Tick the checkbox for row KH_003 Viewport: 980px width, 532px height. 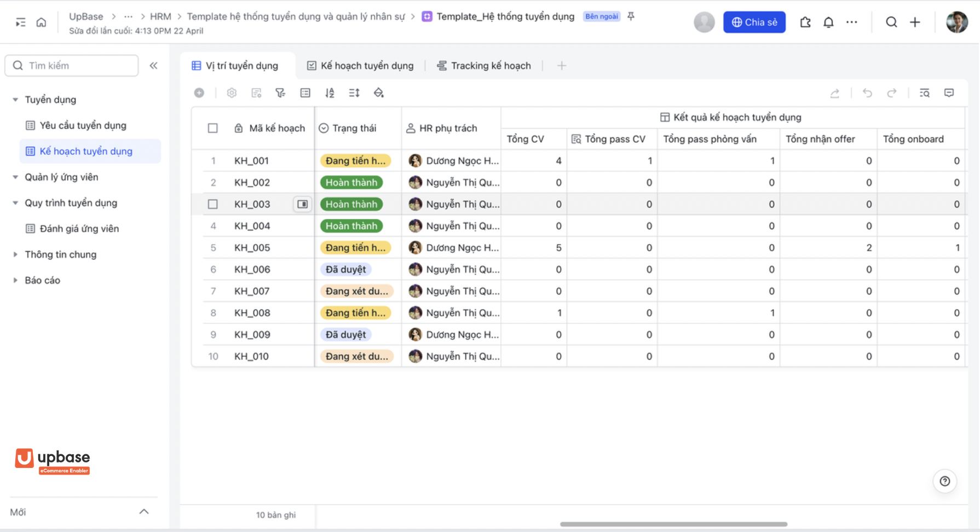point(213,204)
